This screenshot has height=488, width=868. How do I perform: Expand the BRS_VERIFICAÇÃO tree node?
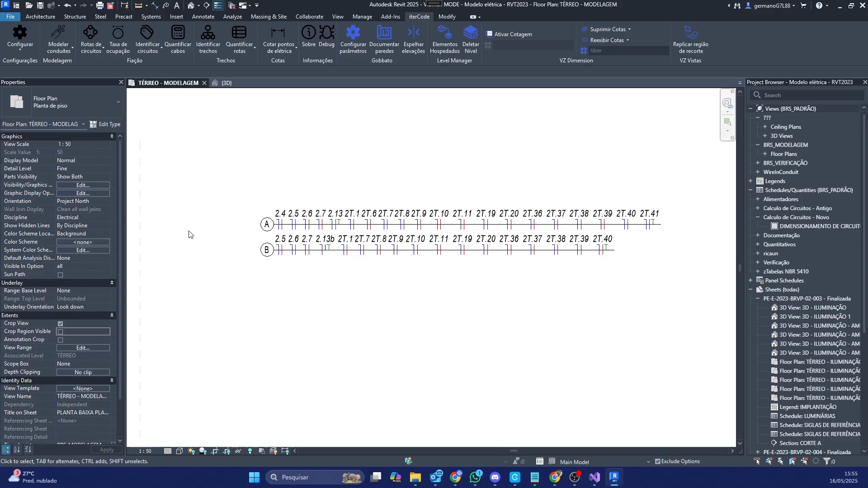coord(758,163)
